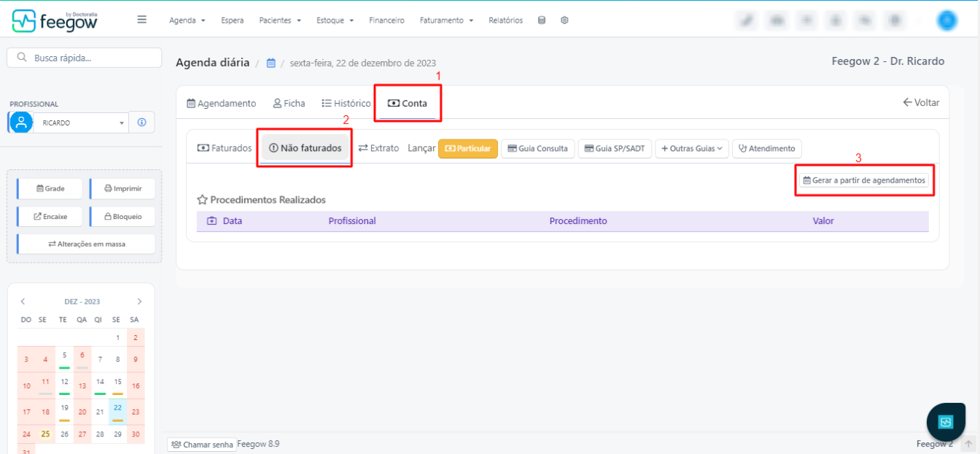Click the Imprimir button

[x=122, y=188]
